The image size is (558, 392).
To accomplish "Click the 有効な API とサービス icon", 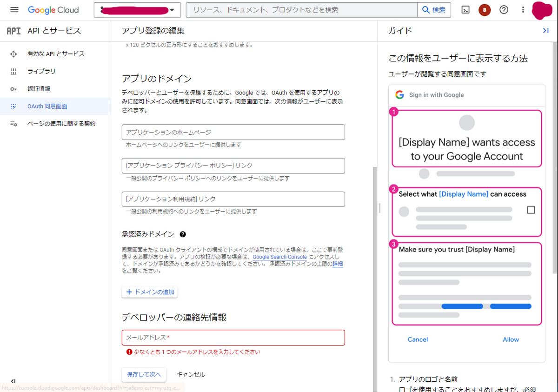I will coord(13,54).
